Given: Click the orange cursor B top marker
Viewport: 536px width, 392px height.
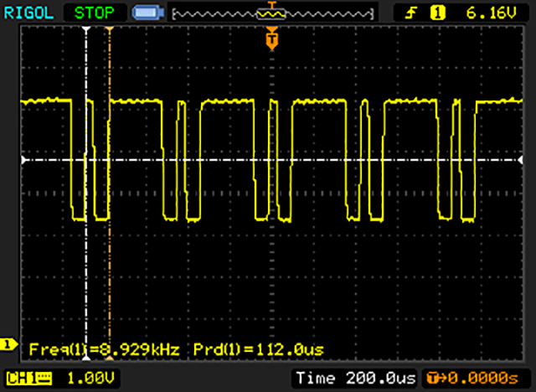Looking at the screenshot, I should pyautogui.click(x=110, y=29).
